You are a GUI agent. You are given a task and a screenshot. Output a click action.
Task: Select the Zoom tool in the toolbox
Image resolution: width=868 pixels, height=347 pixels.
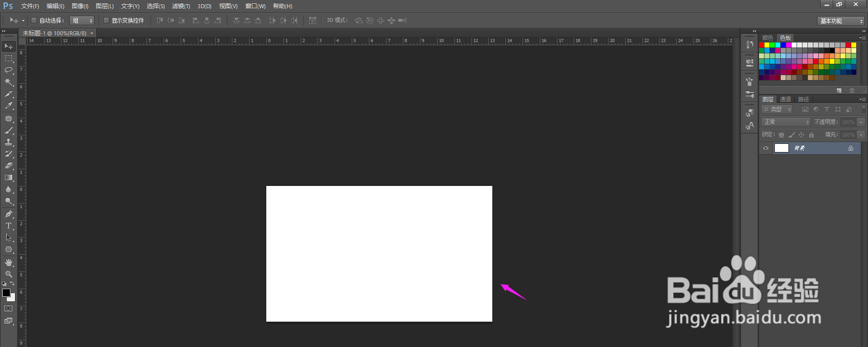coord(9,274)
